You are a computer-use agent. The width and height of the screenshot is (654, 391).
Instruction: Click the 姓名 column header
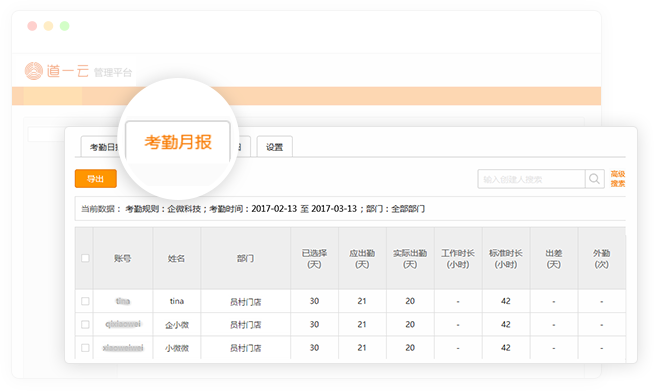[176, 258]
